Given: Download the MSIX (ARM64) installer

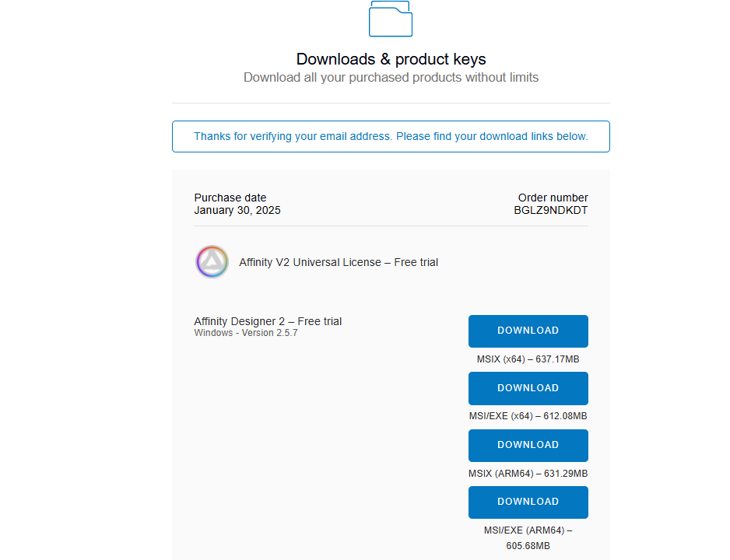Looking at the screenshot, I should (528, 445).
